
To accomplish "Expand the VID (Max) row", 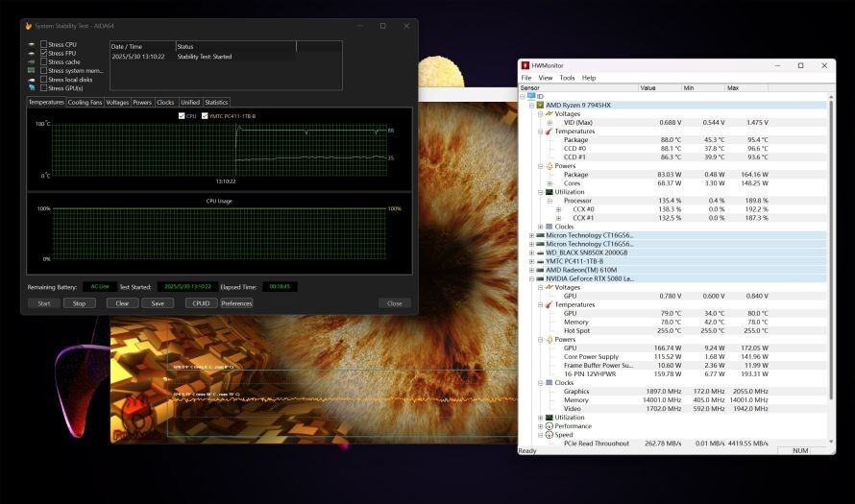I will coord(550,123).
